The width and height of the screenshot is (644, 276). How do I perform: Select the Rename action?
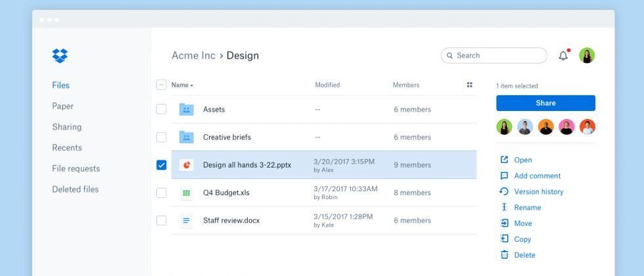527,208
